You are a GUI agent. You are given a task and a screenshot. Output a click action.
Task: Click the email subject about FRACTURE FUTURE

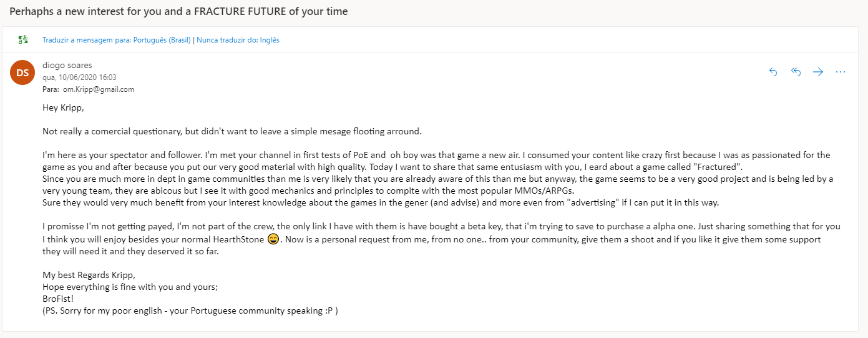178,12
